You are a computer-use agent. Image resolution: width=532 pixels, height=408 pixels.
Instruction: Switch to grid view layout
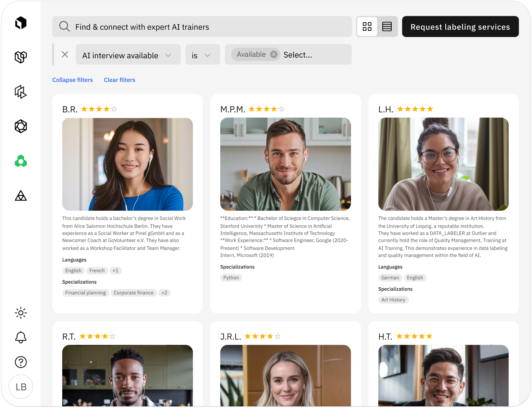click(x=367, y=26)
